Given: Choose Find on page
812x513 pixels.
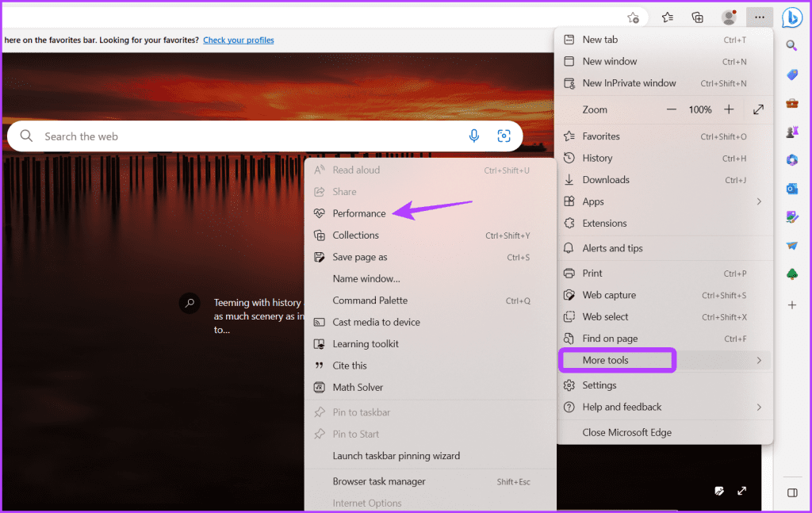Looking at the screenshot, I should 665,338.
